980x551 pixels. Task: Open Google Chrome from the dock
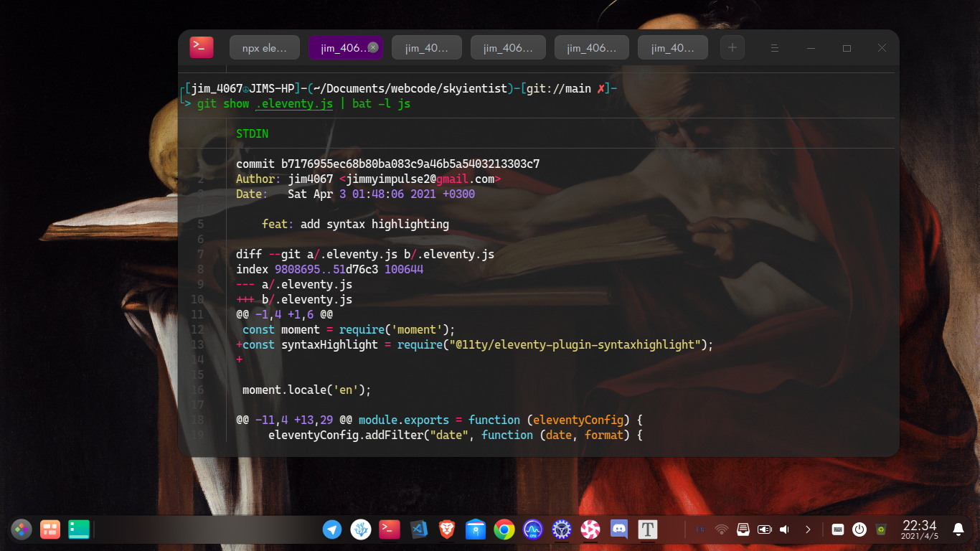[x=504, y=529]
